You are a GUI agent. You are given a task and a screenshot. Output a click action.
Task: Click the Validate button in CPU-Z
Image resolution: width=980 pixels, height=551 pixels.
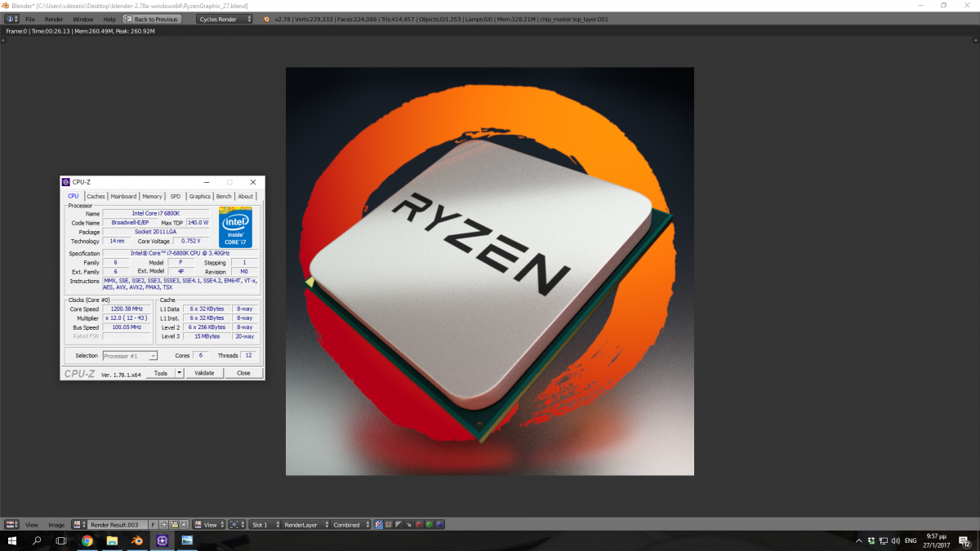[x=204, y=373]
